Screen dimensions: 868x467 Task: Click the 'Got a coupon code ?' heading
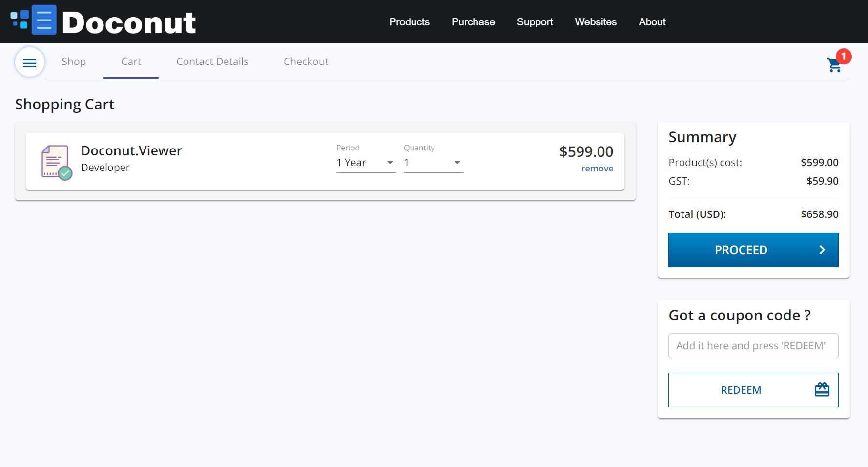pos(740,316)
